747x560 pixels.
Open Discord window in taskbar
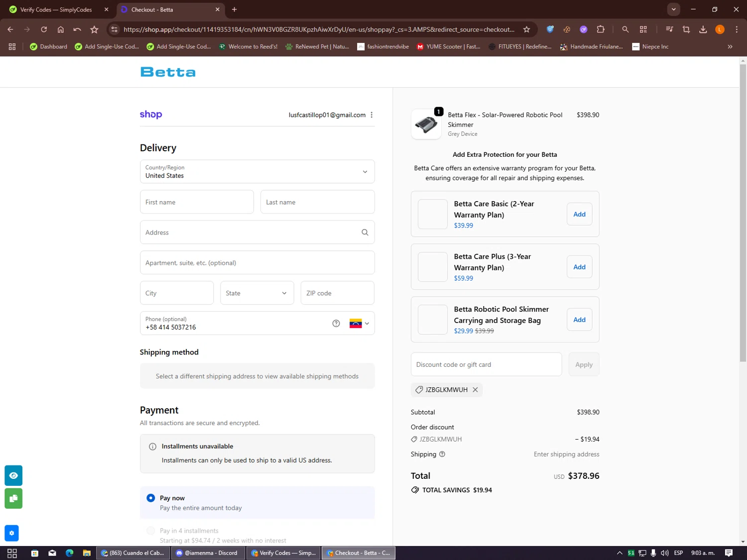tap(208, 553)
